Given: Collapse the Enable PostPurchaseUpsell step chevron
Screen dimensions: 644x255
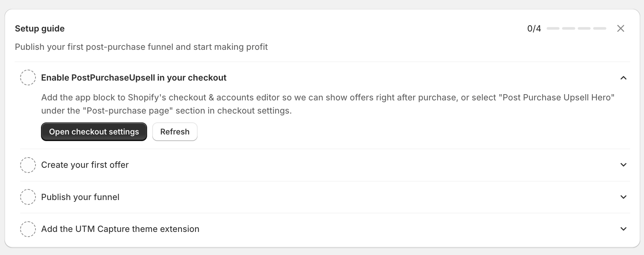Looking at the screenshot, I should coord(624,78).
